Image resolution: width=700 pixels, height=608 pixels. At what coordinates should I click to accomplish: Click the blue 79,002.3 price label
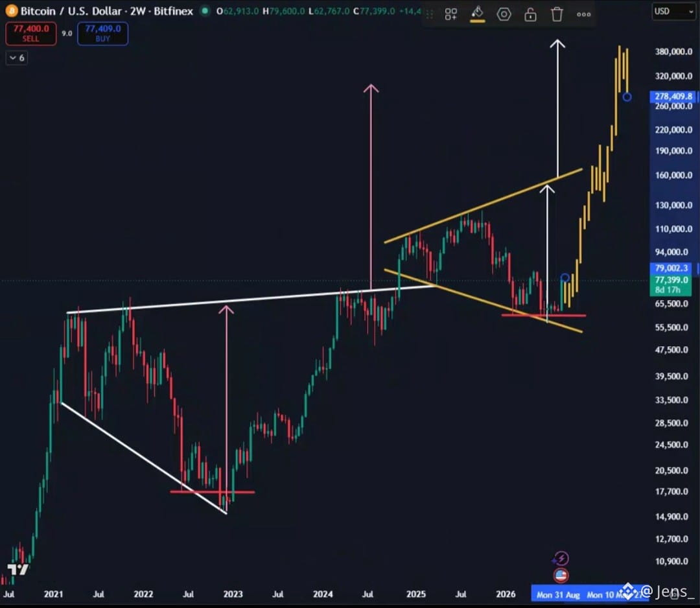[671, 268]
